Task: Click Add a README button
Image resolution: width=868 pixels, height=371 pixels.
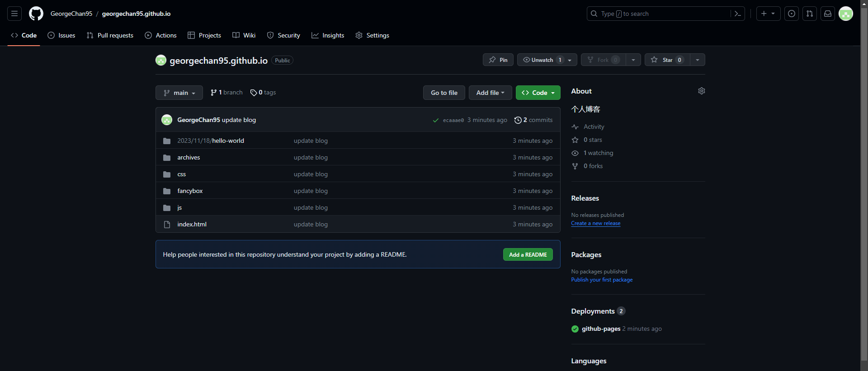Action: [528, 255]
